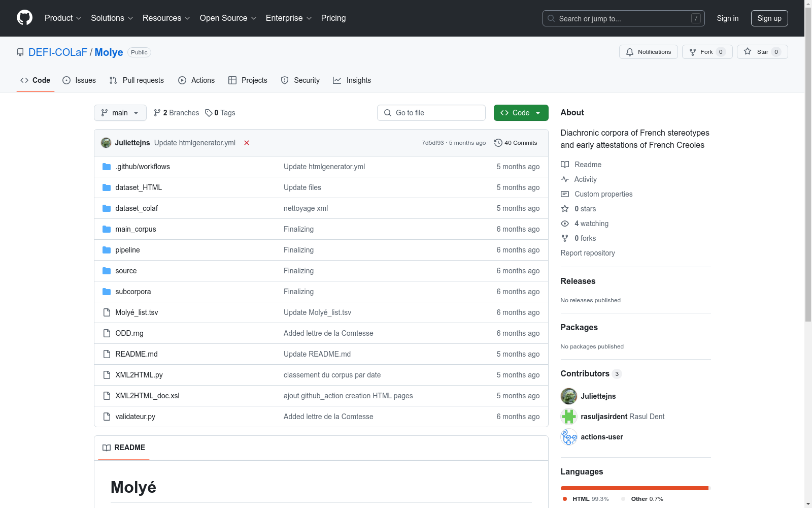812x508 pixels.
Task: Click the pipeline folder icon
Action: (107, 250)
